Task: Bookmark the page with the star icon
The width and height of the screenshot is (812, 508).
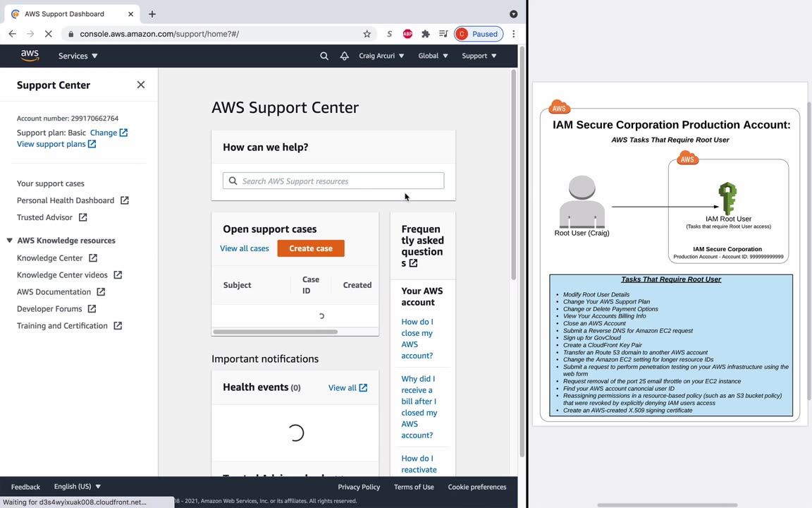Action: pyautogui.click(x=367, y=34)
